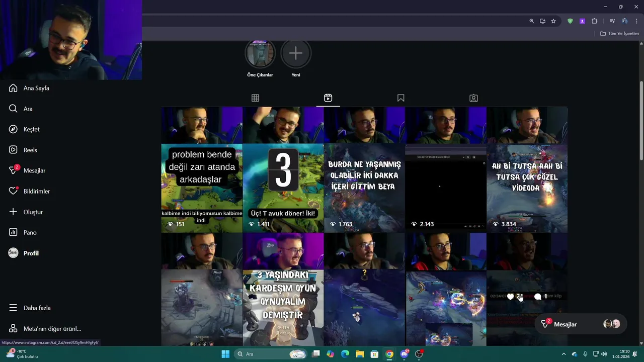
Task: Open the green shield adblock extension
Action: tap(570, 21)
